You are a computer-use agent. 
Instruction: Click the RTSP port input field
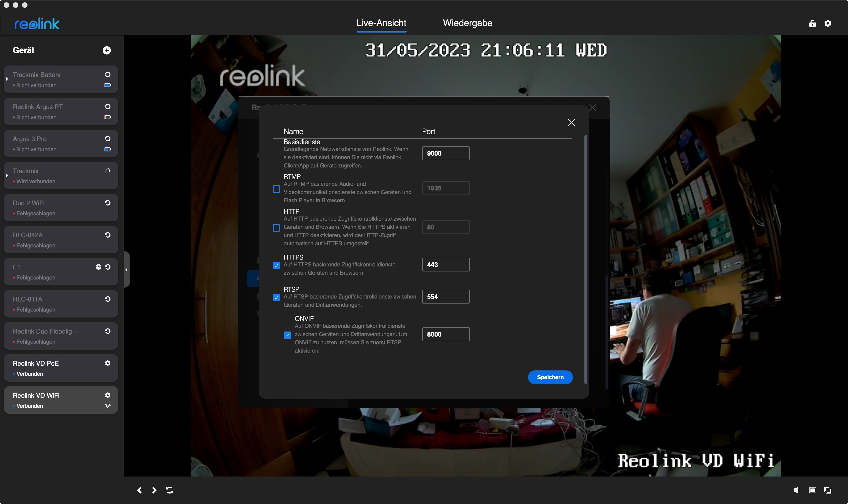click(445, 296)
